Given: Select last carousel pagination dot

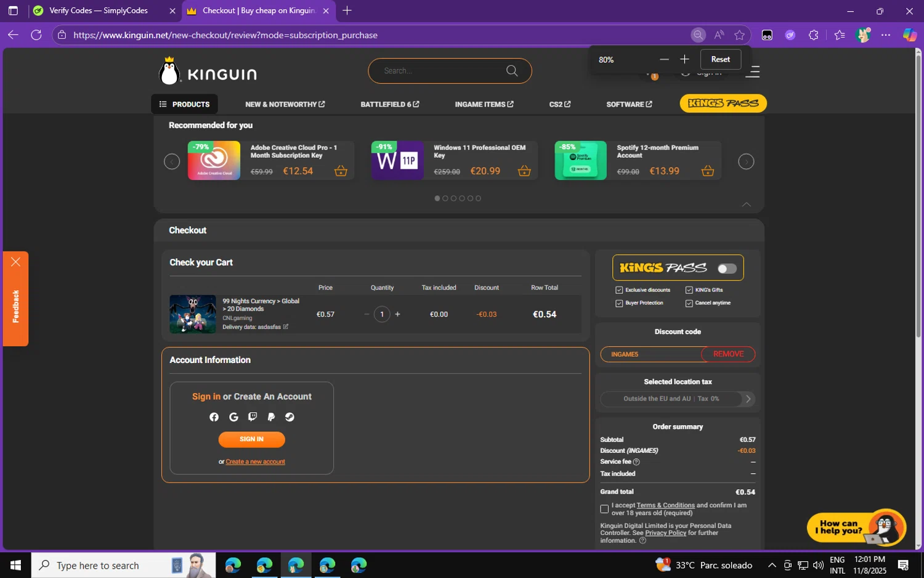Looking at the screenshot, I should coord(478,198).
